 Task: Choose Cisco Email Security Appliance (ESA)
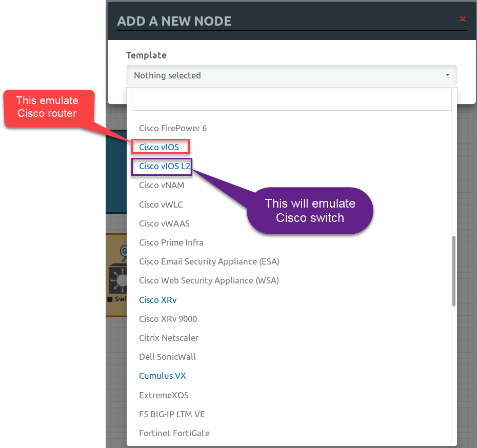click(x=209, y=261)
